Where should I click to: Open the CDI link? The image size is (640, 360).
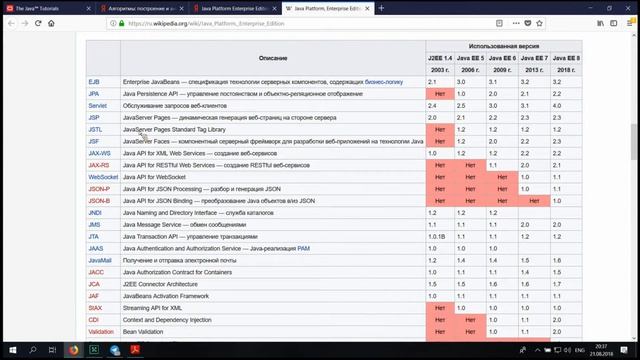click(93, 320)
